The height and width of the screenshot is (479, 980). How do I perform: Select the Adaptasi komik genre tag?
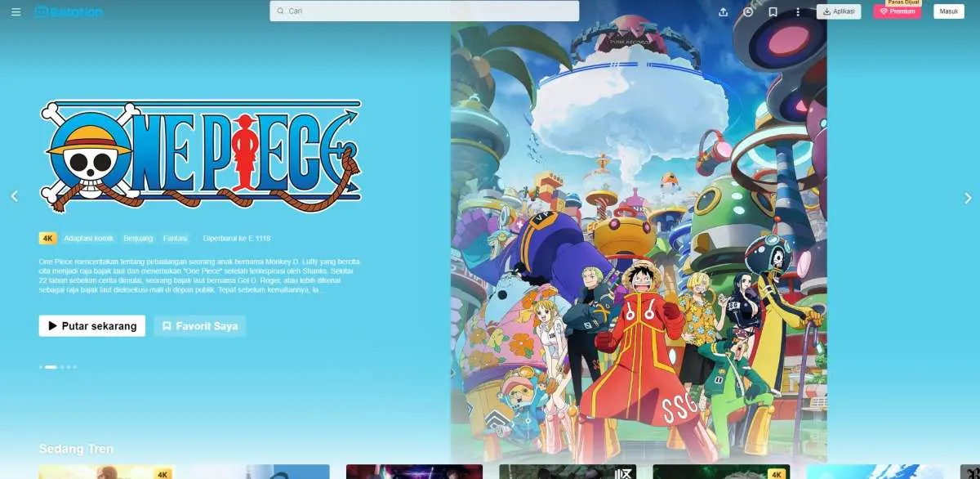(x=89, y=239)
